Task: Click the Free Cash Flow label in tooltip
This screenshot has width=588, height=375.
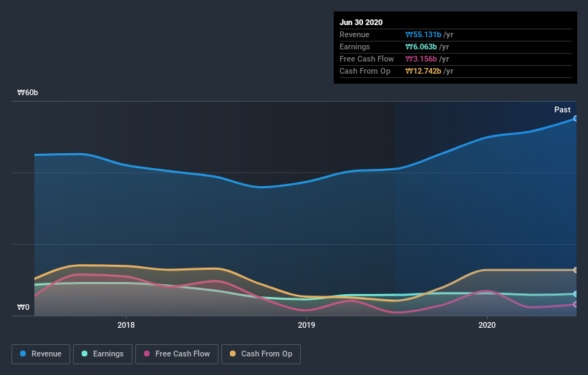Action: pyautogui.click(x=367, y=59)
